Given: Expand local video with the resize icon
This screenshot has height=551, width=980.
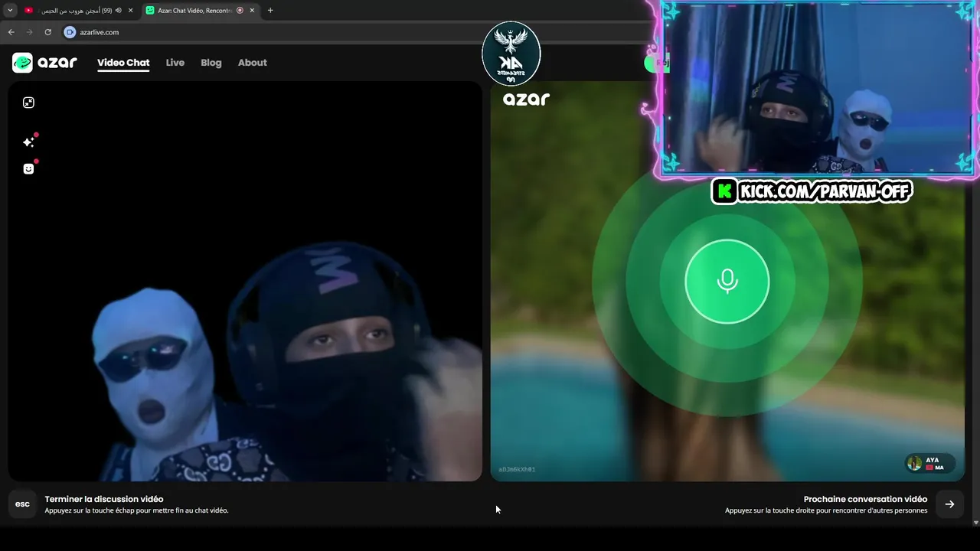Looking at the screenshot, I should click(28, 103).
